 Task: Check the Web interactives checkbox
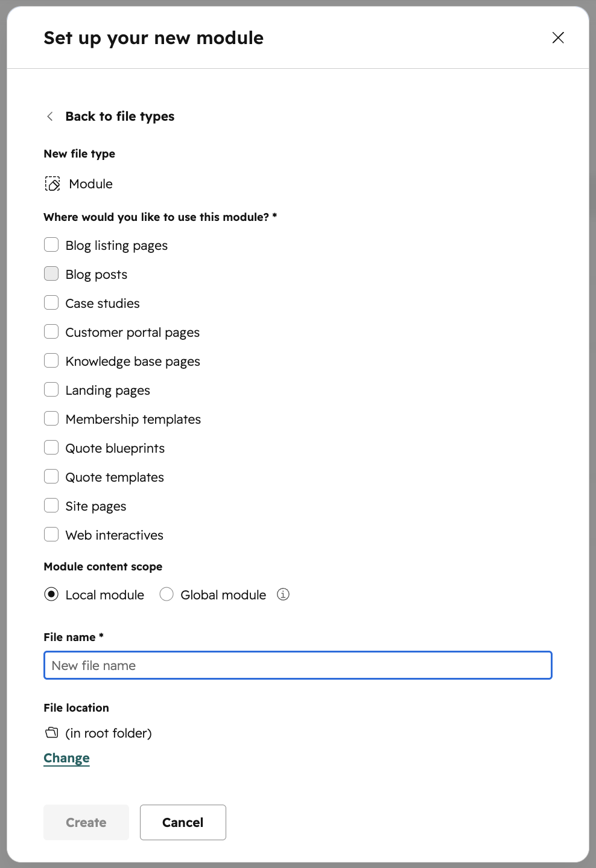point(51,535)
